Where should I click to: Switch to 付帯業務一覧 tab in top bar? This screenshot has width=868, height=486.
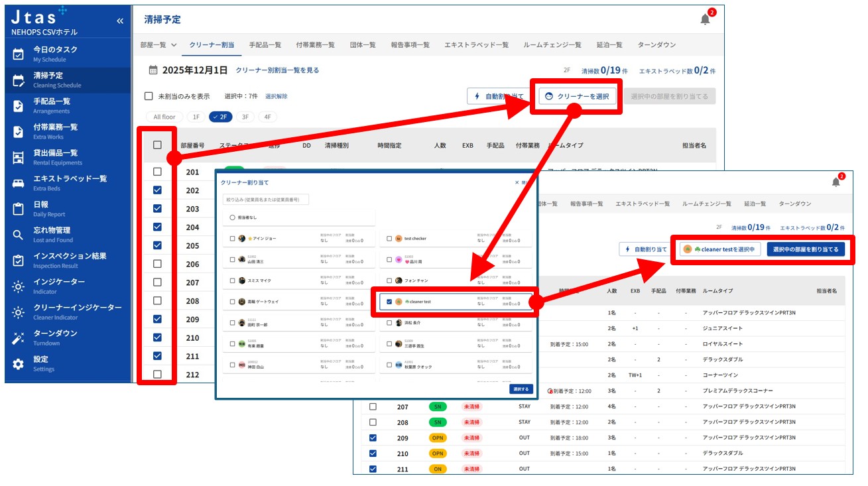pyautogui.click(x=314, y=44)
